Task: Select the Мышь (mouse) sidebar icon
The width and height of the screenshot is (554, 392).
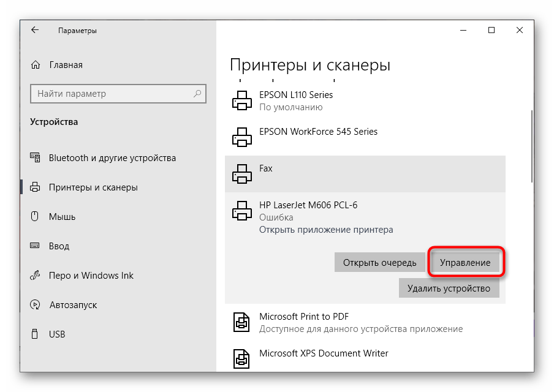Action: 34,216
